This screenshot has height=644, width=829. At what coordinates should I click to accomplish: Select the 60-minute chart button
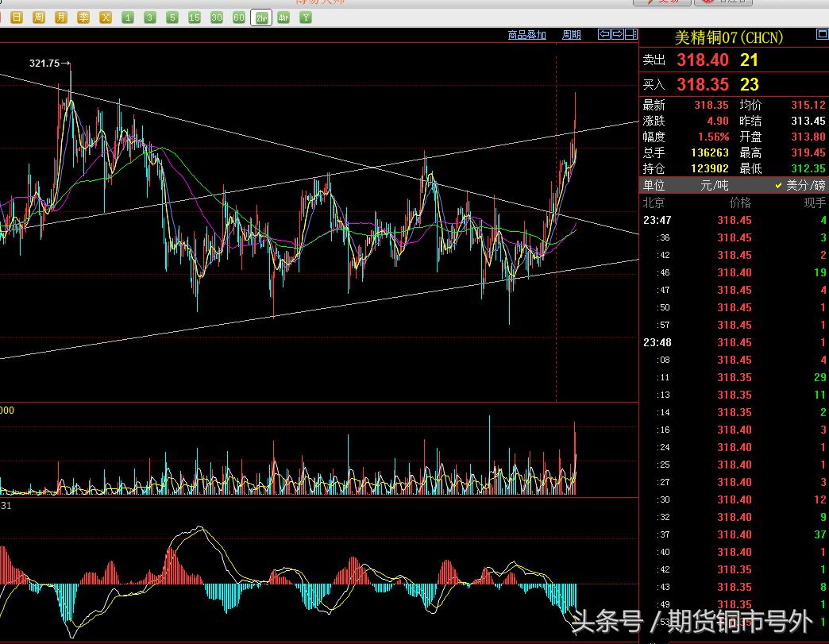(x=239, y=17)
